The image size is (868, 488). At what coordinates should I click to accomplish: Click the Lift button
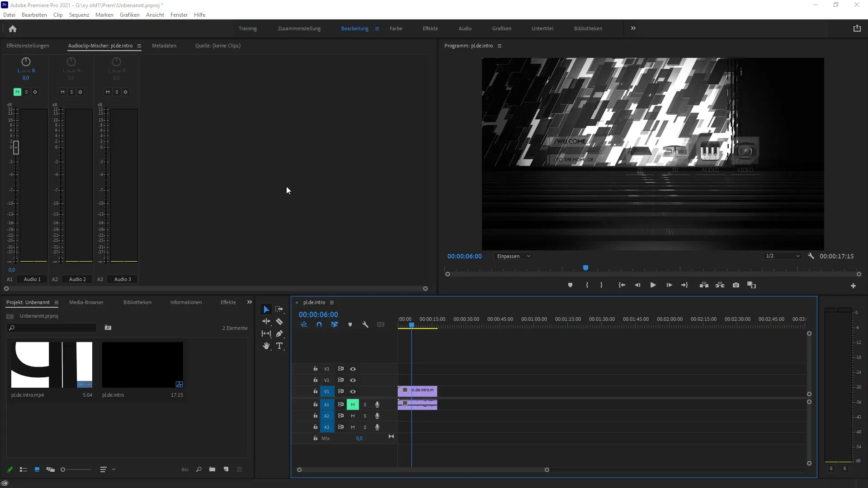pyautogui.click(x=704, y=286)
